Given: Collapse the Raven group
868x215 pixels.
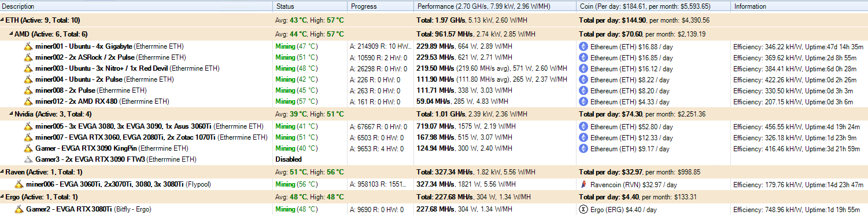Looking at the screenshot, I should point(3,172).
